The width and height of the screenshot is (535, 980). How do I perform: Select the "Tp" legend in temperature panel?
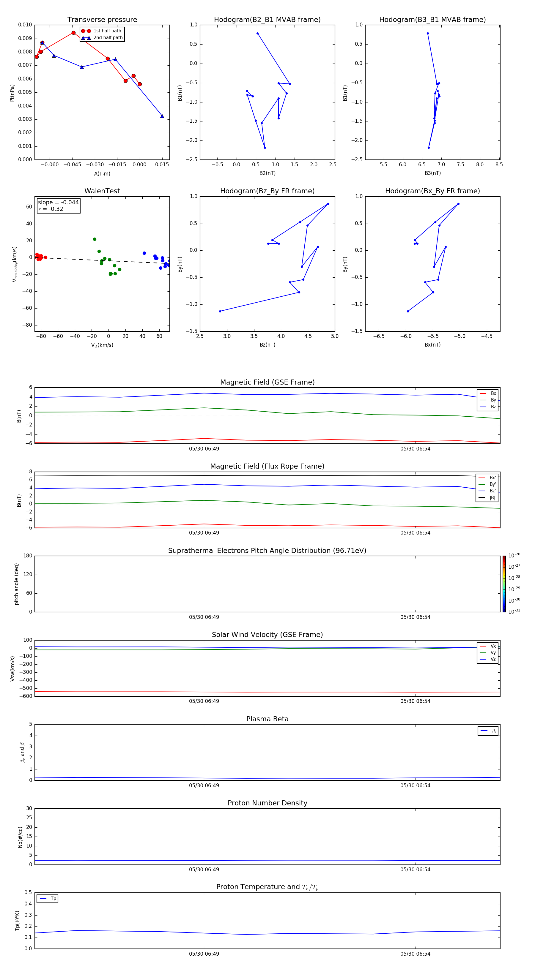(48, 899)
